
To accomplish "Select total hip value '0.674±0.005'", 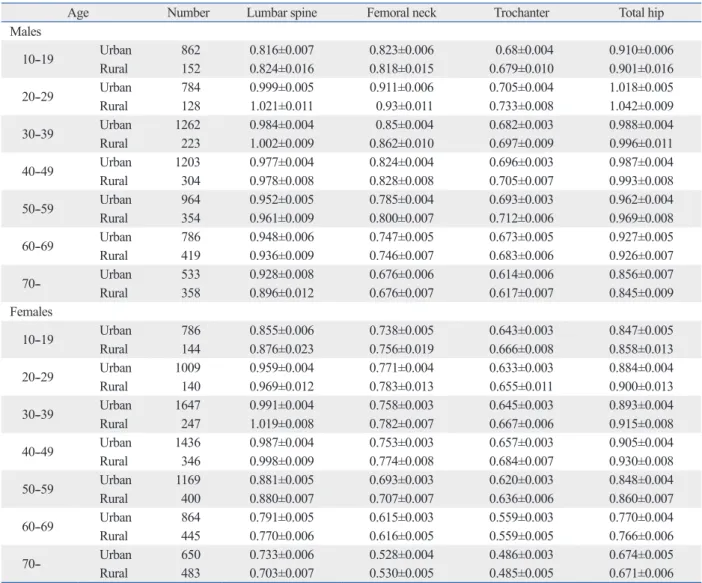I will tap(641, 555).
